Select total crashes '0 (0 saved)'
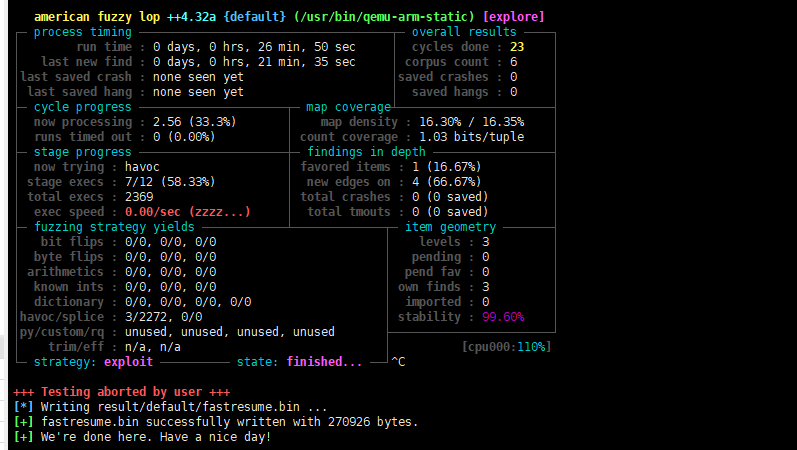797x450 pixels. (x=450, y=197)
